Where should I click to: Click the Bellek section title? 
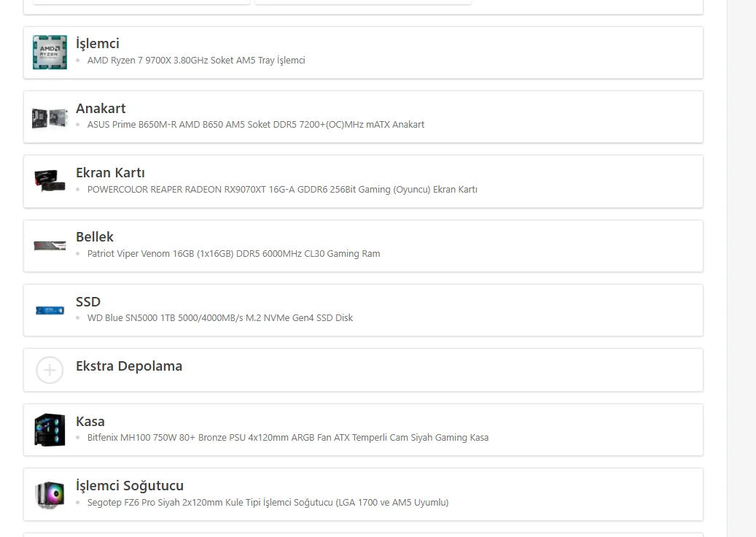click(x=95, y=237)
